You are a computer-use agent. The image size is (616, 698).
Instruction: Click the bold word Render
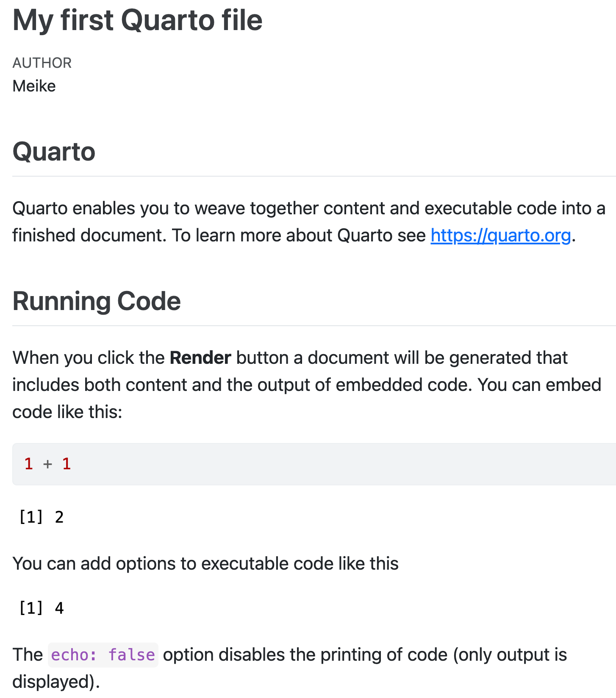pyautogui.click(x=200, y=358)
